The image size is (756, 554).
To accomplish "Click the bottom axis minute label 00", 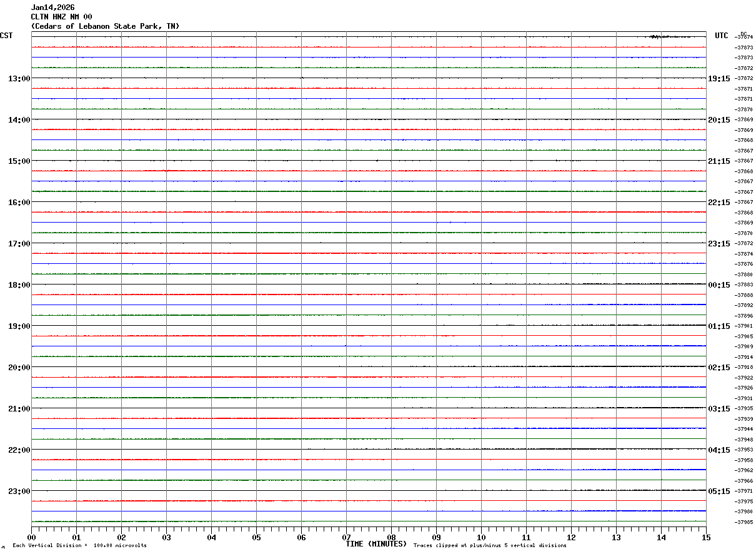I will (32, 537).
